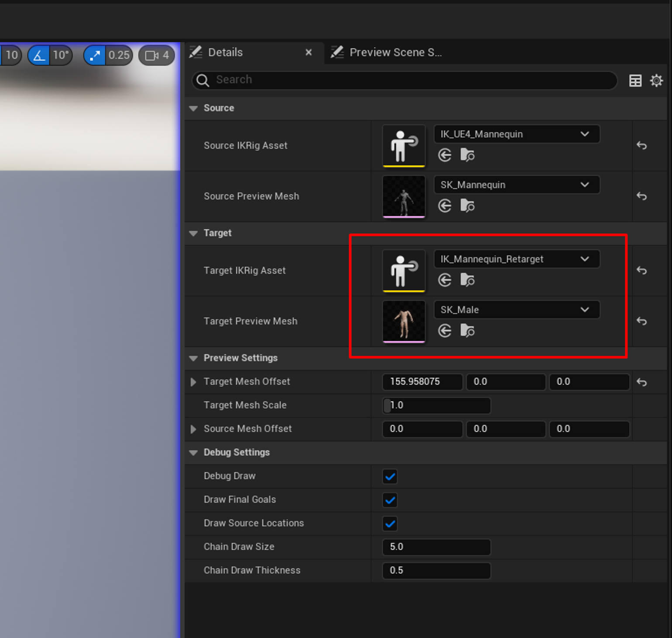Use selected asset for Source IKRig Asset
Screen dimensions: 672x638
pyautogui.click(x=445, y=155)
